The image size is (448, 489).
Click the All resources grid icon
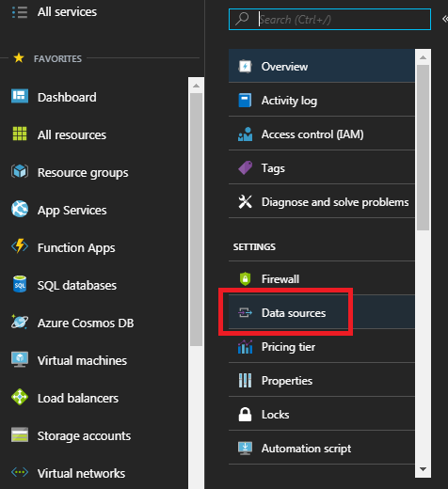[x=20, y=134]
